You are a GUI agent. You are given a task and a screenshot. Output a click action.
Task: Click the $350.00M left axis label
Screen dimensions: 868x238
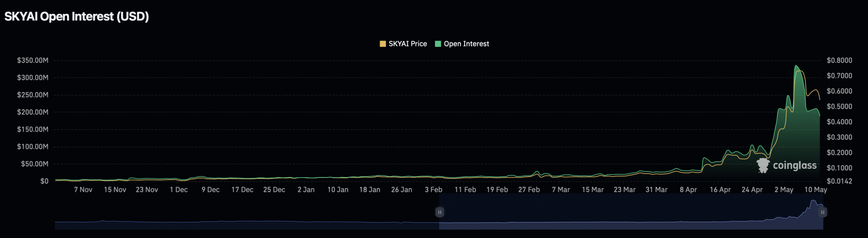(33, 60)
